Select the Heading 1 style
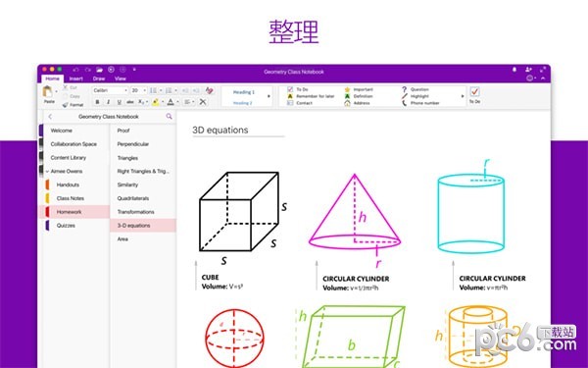Image resolution: width=588 pixels, height=368 pixels. [244, 92]
